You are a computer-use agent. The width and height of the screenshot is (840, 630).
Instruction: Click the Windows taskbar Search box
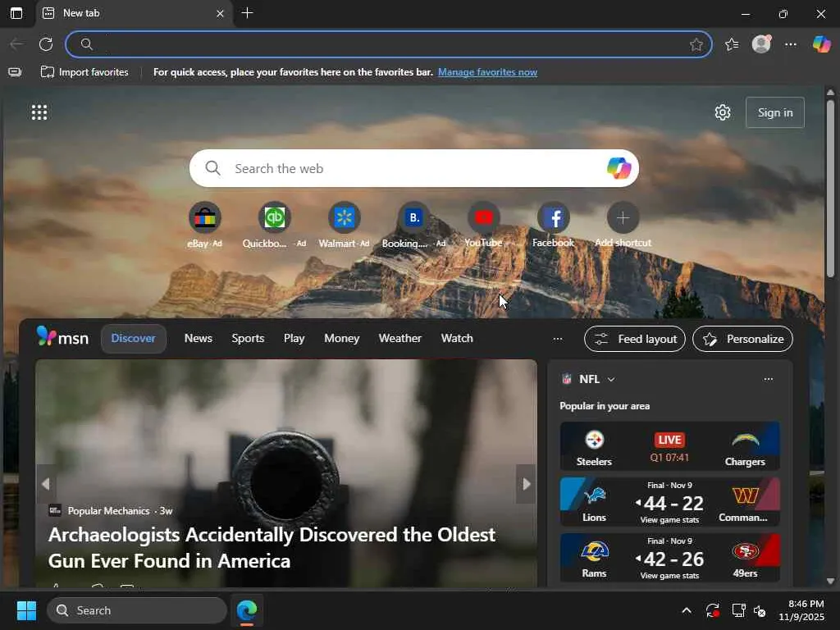[137, 610]
